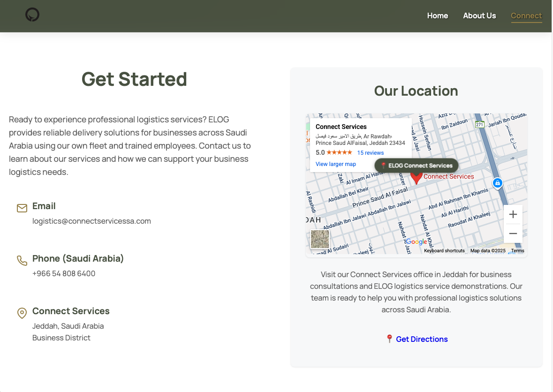Click the ELOG logo in the header
The image size is (553, 392).
click(x=32, y=15)
